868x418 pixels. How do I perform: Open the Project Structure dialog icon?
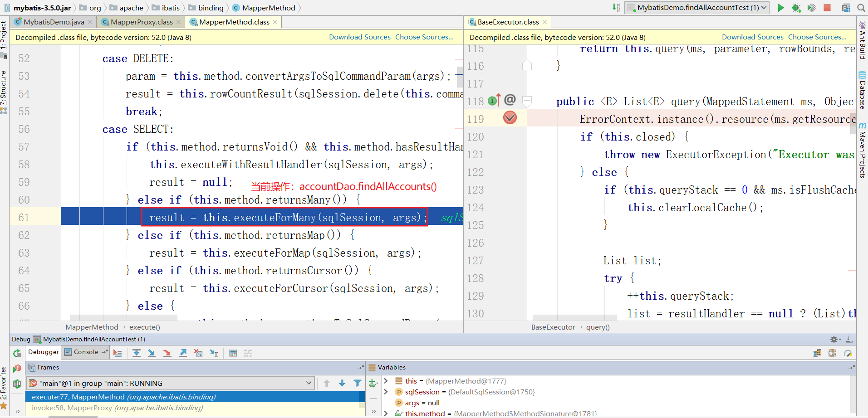[846, 8]
